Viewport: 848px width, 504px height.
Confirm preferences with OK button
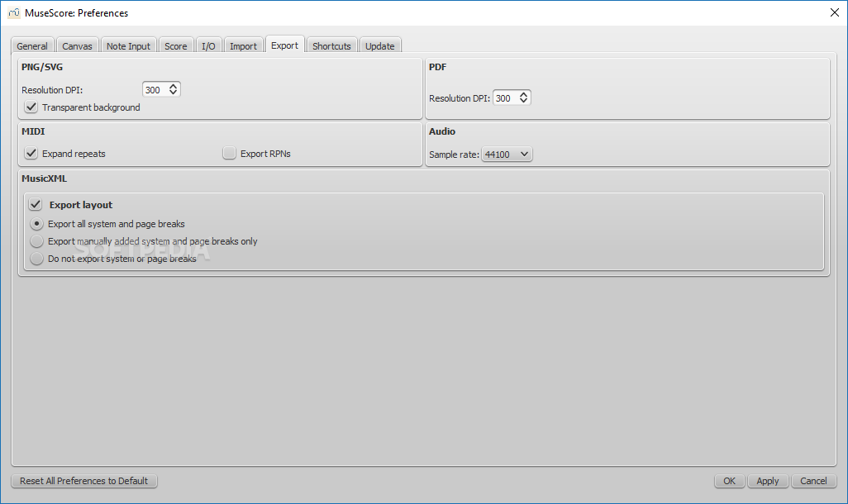[729, 481]
